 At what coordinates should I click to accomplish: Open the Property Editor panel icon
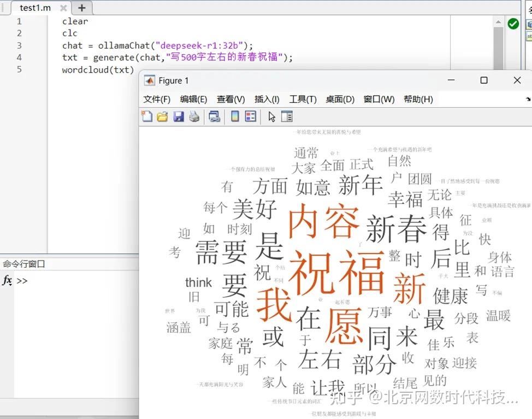pyautogui.click(x=286, y=116)
